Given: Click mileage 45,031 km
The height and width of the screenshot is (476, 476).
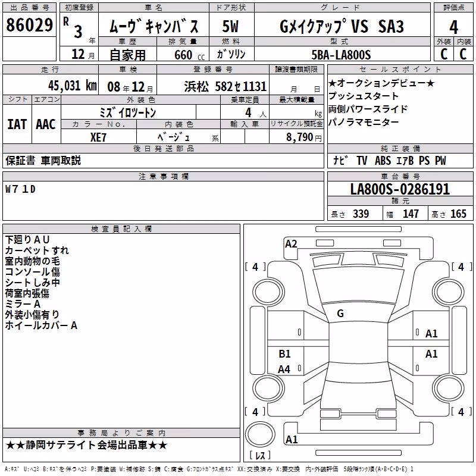Looking at the screenshot, I should [x=72, y=86].
